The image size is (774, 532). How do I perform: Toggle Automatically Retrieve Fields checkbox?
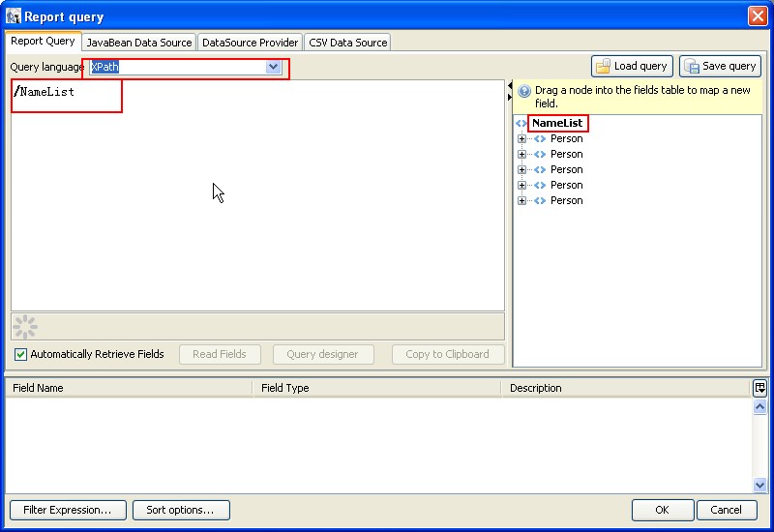click(x=20, y=354)
